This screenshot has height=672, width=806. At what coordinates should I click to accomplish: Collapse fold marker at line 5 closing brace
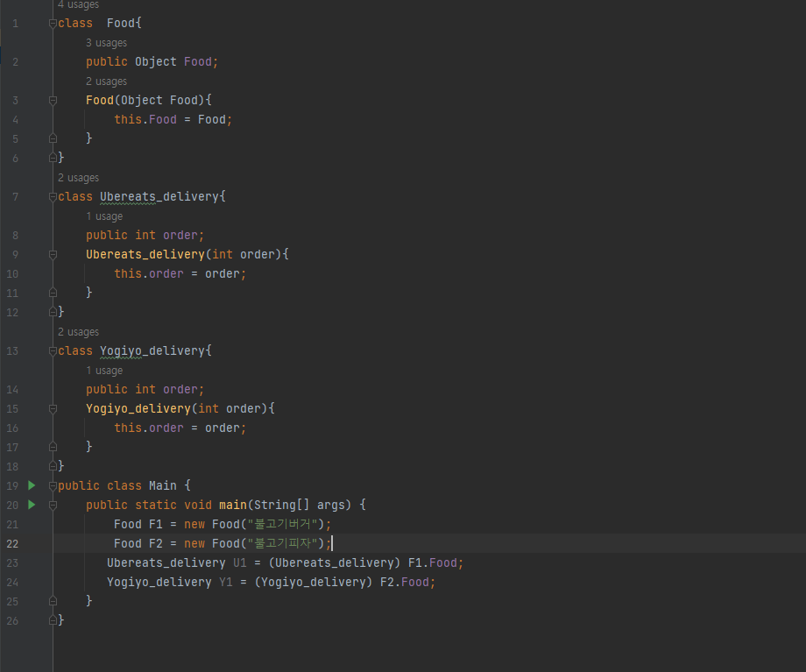pos(53,138)
